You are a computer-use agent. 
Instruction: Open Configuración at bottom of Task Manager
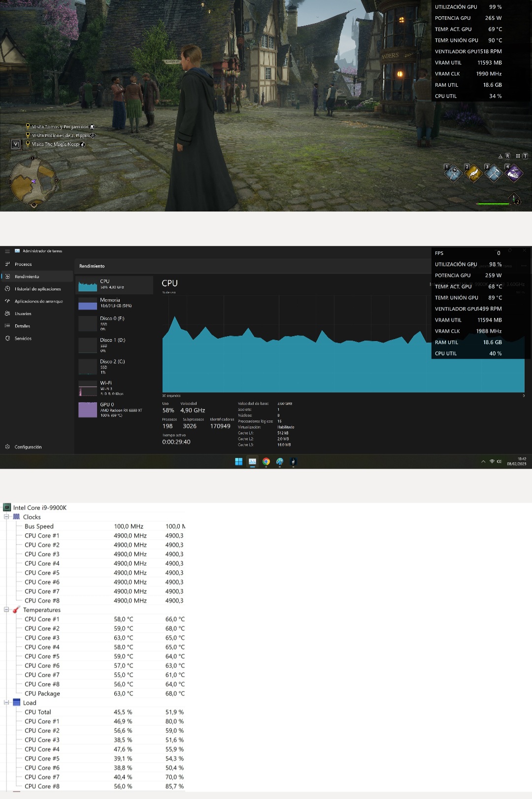coord(28,447)
